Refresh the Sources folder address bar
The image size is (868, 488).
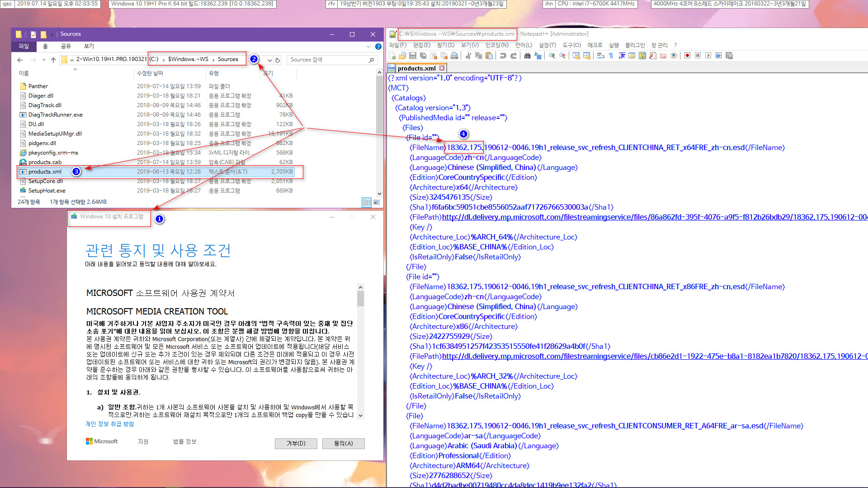pyautogui.click(x=278, y=60)
